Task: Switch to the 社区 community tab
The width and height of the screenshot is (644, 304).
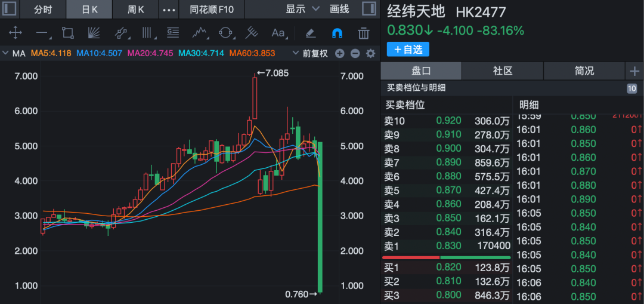Action: click(503, 70)
